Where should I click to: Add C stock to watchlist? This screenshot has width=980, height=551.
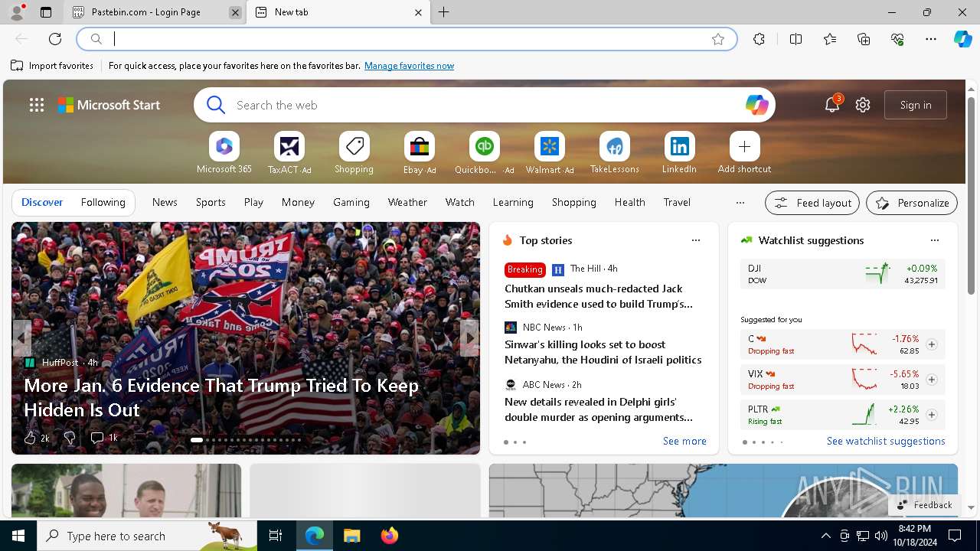(931, 344)
